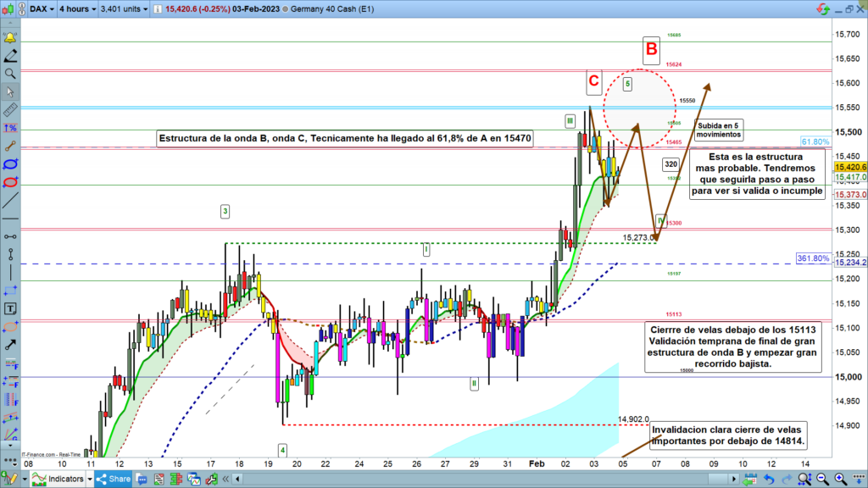The image size is (868, 488).
Task: Expand the 4 hours timeframe dropdown
Action: point(76,9)
